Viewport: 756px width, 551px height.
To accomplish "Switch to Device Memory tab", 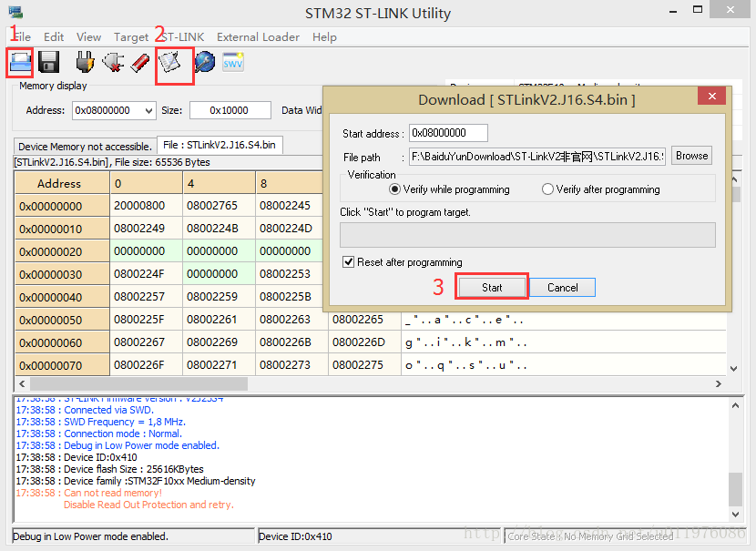I will 85,147.
